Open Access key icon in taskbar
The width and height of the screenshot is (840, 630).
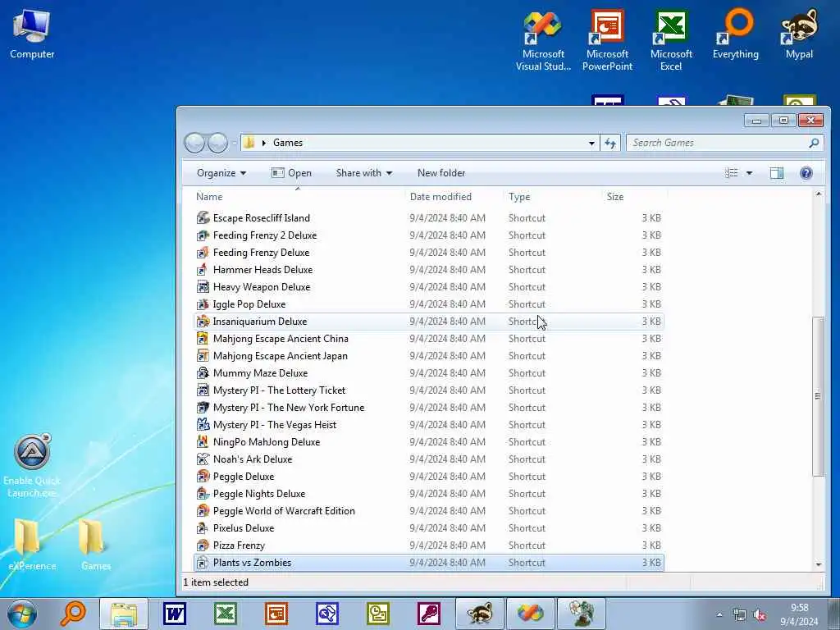pyautogui.click(x=428, y=614)
